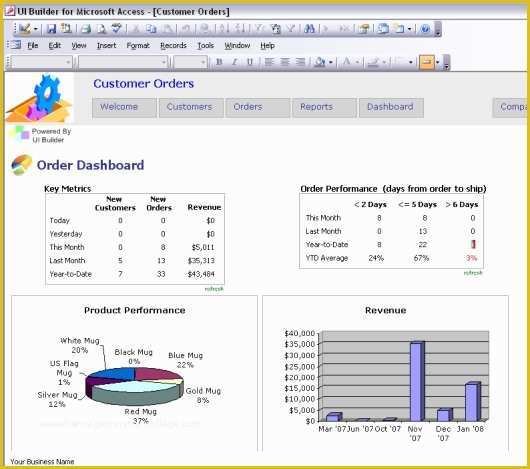Click the Filter By Form icon

[275, 29]
